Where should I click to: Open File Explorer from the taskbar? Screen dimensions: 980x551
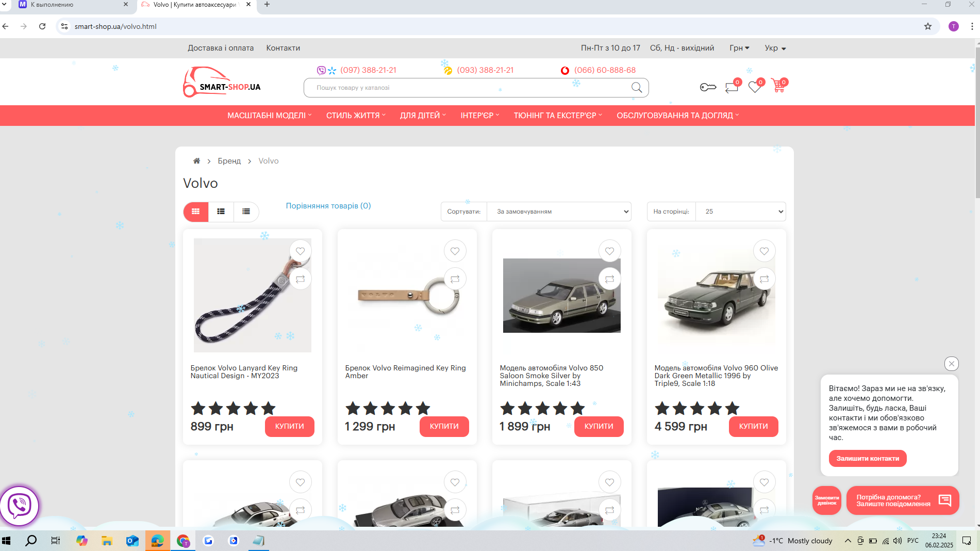107,541
